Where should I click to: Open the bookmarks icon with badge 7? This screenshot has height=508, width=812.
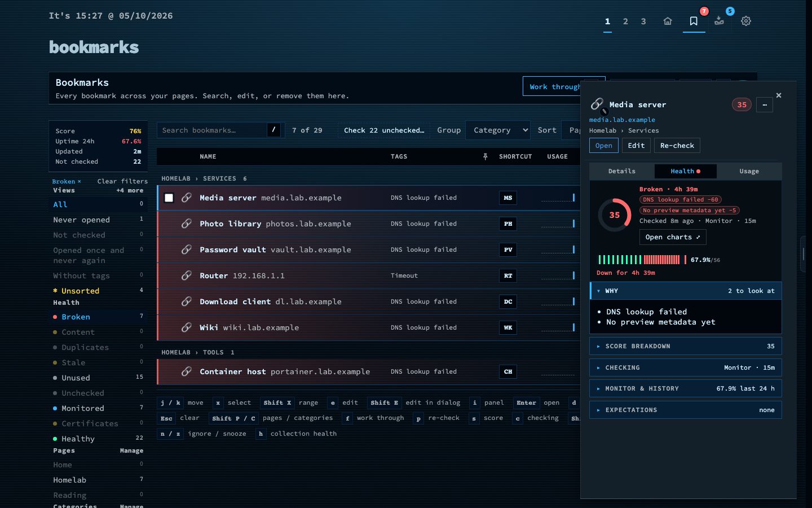click(x=694, y=21)
